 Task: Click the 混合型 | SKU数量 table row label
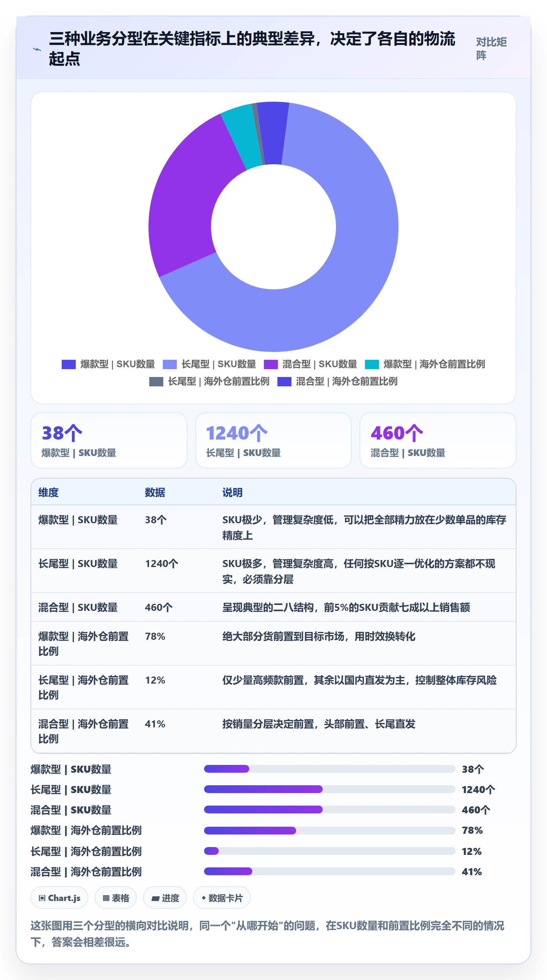pos(78,607)
